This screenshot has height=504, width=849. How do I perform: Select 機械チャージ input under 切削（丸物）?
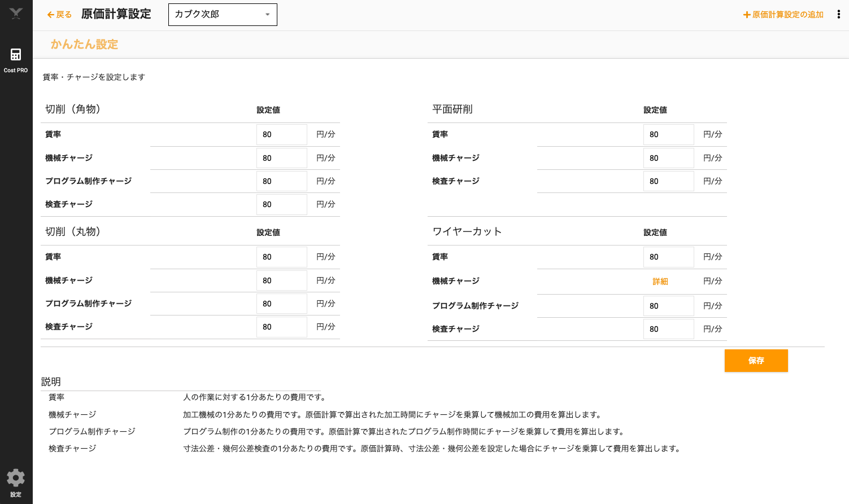pyautogui.click(x=281, y=281)
